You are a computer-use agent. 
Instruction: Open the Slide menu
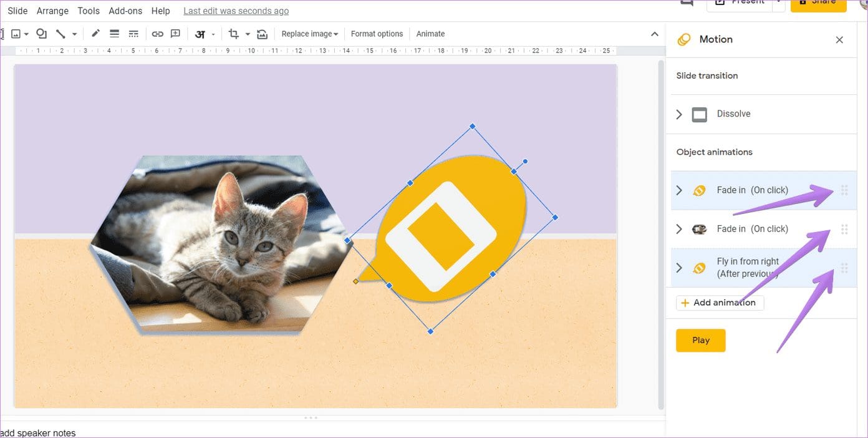pos(17,11)
